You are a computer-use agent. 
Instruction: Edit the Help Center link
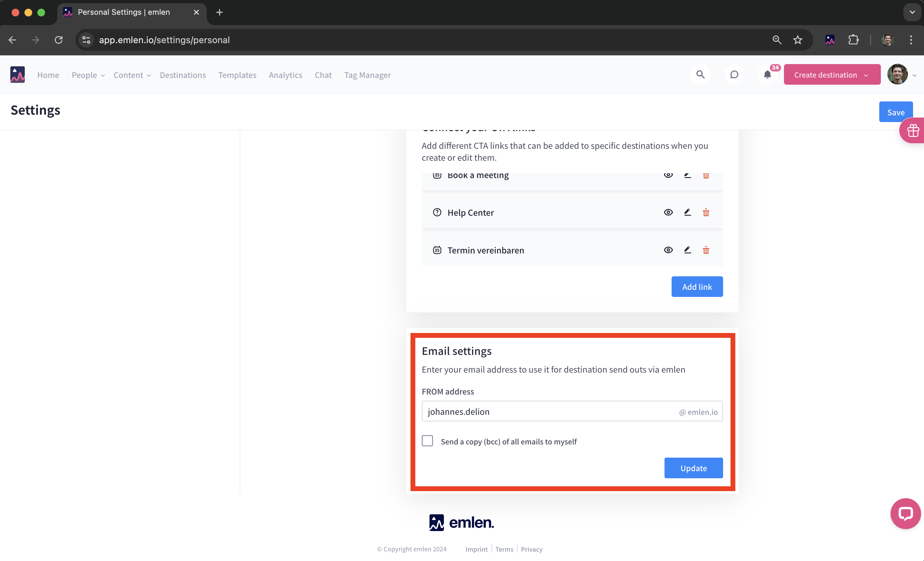tap(687, 213)
